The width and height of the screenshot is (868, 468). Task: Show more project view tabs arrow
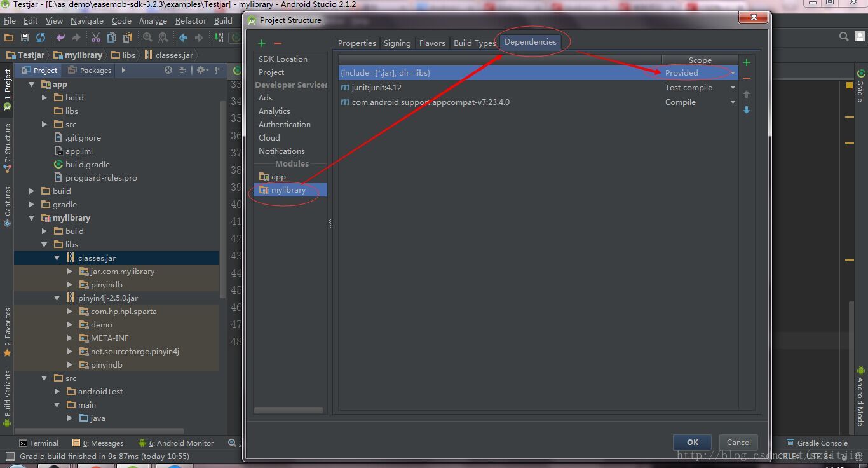click(123, 70)
